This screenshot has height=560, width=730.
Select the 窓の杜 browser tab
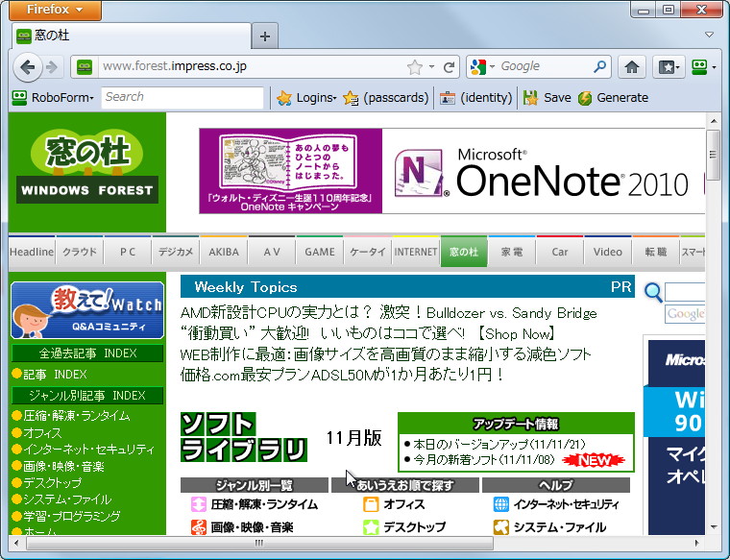click(x=132, y=36)
